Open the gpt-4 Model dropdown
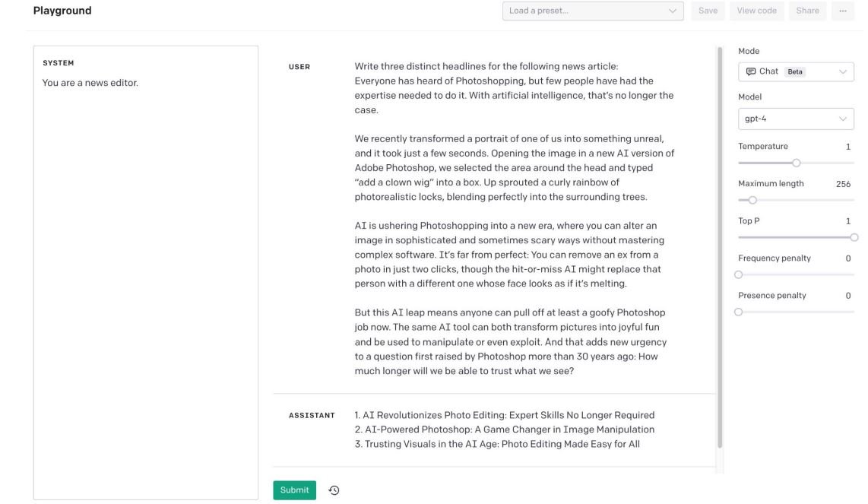This screenshot has height=504, width=868. (x=796, y=119)
